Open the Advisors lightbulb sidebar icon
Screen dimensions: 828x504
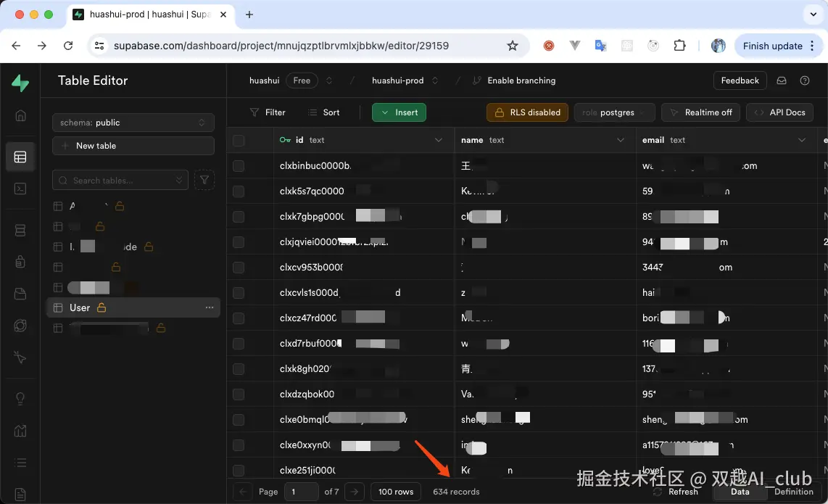tap(20, 398)
